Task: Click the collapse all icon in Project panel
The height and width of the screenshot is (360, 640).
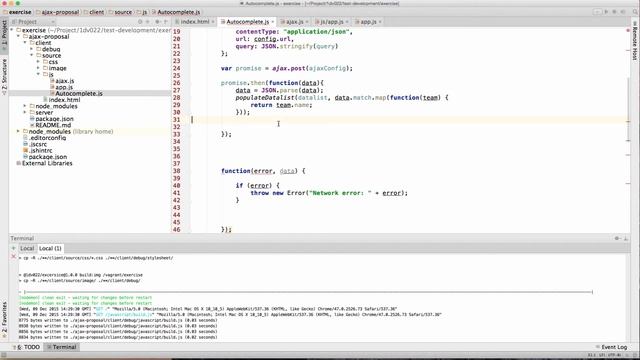Action: point(148,22)
